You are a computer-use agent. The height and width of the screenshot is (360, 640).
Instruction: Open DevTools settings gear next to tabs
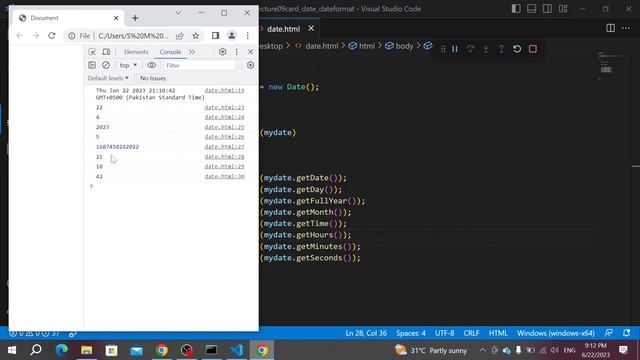point(222,52)
